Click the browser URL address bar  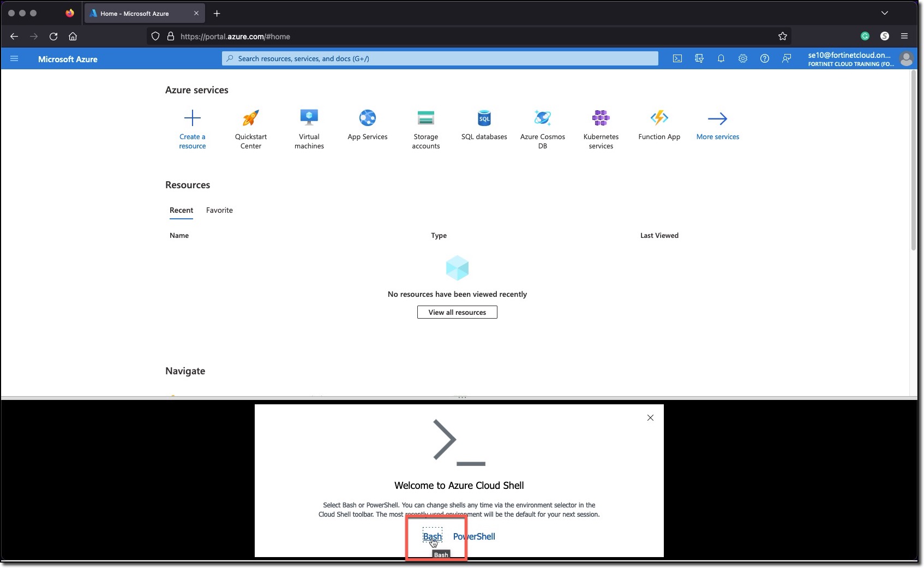click(469, 37)
